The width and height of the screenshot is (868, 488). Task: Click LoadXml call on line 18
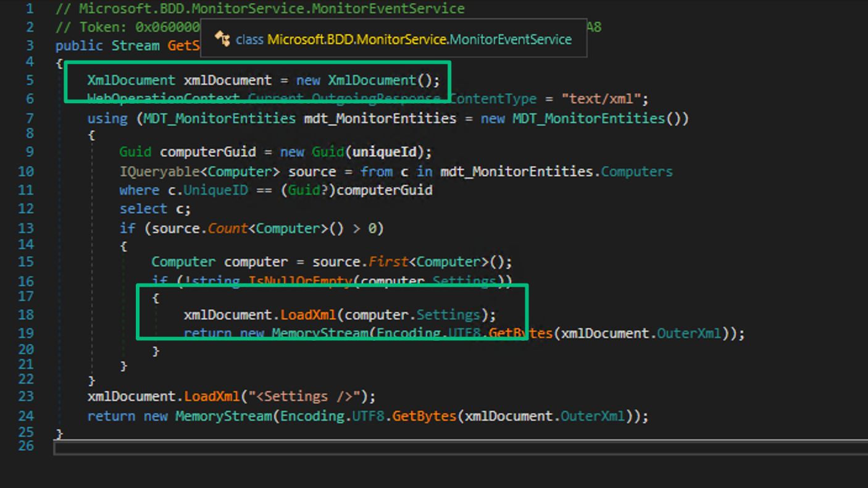pos(308,314)
